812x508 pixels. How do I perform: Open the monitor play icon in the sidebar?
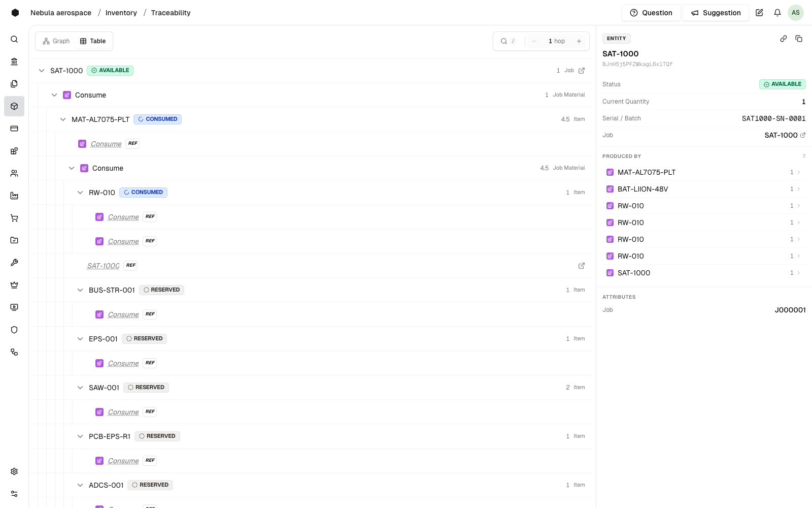click(x=14, y=307)
